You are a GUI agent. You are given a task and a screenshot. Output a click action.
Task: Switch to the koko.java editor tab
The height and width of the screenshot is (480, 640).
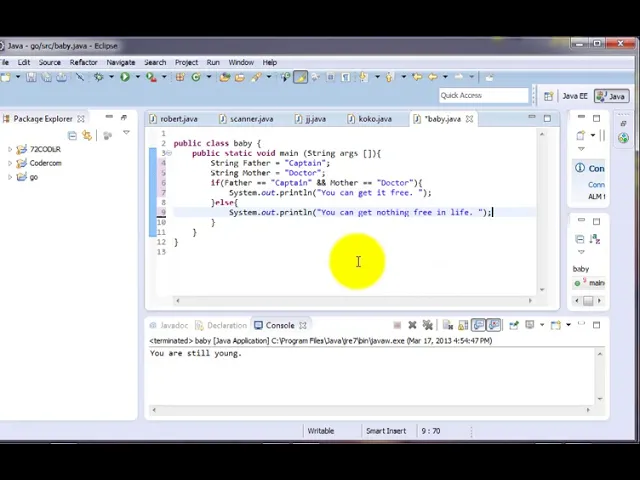pos(370,119)
